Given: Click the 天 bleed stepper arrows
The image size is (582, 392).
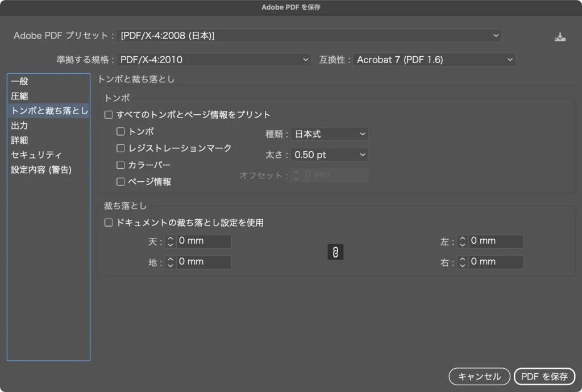Looking at the screenshot, I should click(x=171, y=241).
